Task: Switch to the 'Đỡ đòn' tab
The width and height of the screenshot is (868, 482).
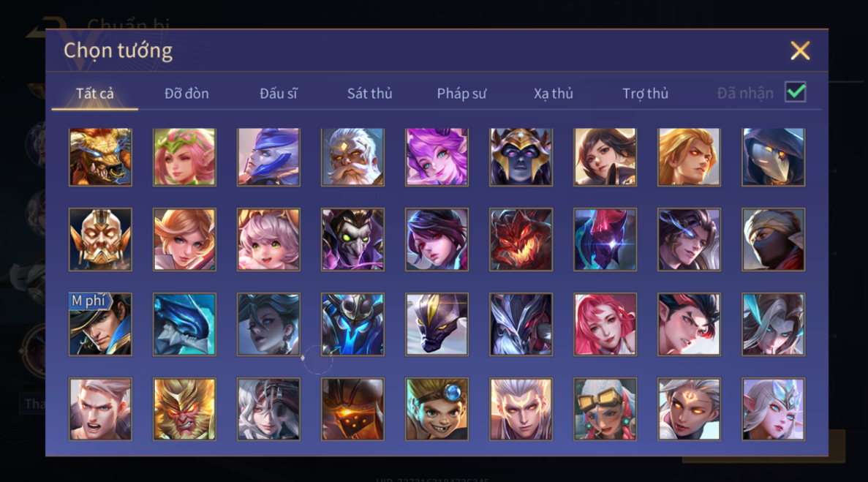Action: point(186,94)
